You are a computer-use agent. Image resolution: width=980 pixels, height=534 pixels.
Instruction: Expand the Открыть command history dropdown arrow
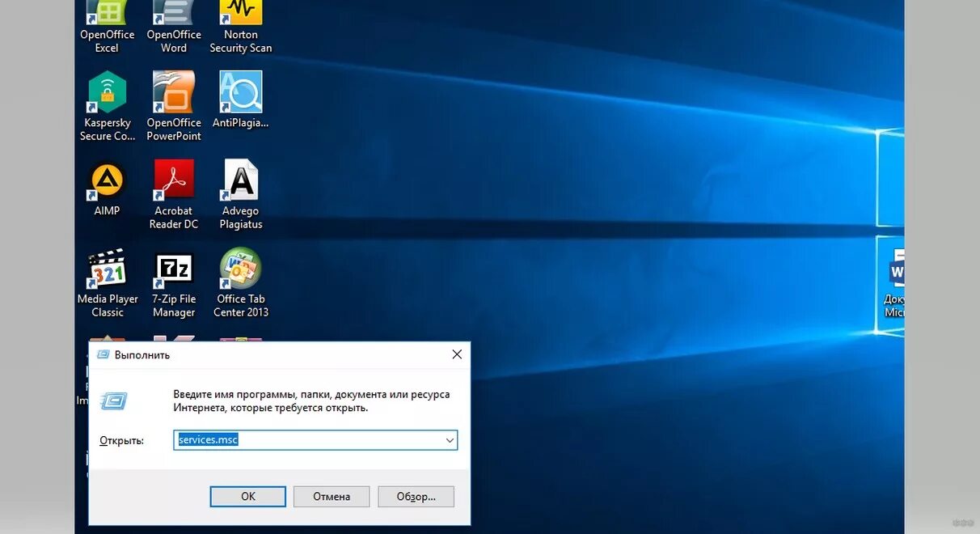[450, 440]
